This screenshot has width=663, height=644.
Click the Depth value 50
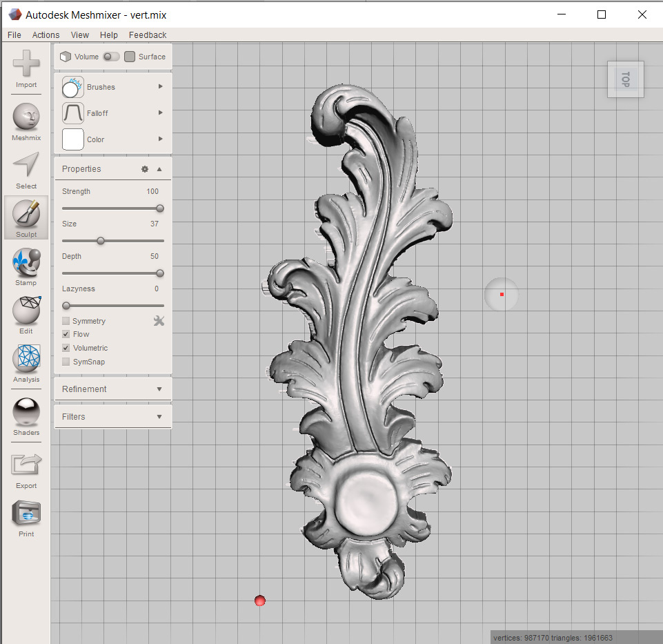155,256
